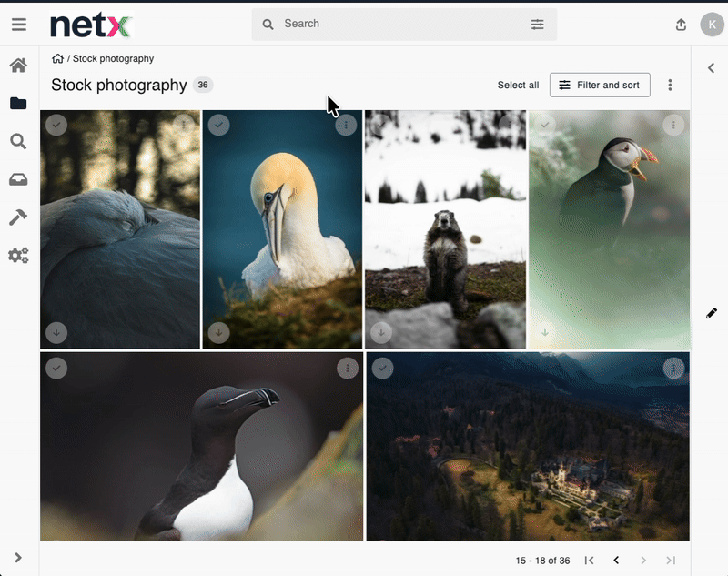The image size is (728, 576).
Task: Tick the razorbill photo selection circle
Action: click(56, 368)
